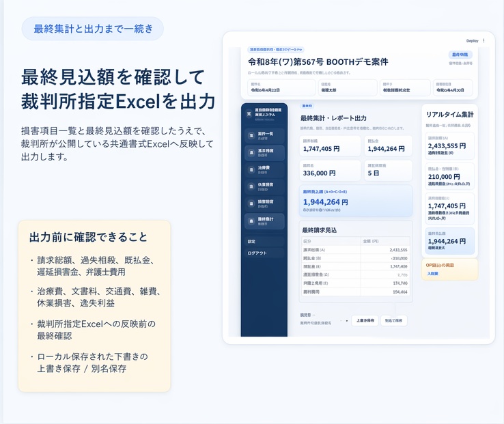Click the リアルタイム集計 panel heading

click(449, 115)
